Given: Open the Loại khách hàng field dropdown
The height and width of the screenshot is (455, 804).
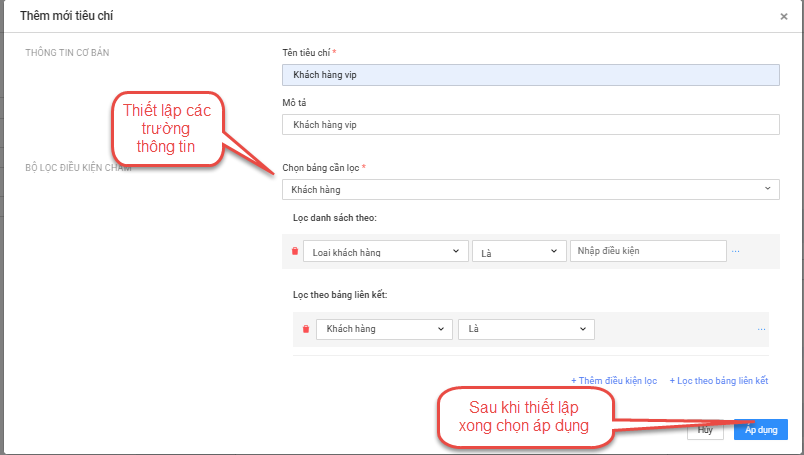Looking at the screenshot, I should (386, 251).
